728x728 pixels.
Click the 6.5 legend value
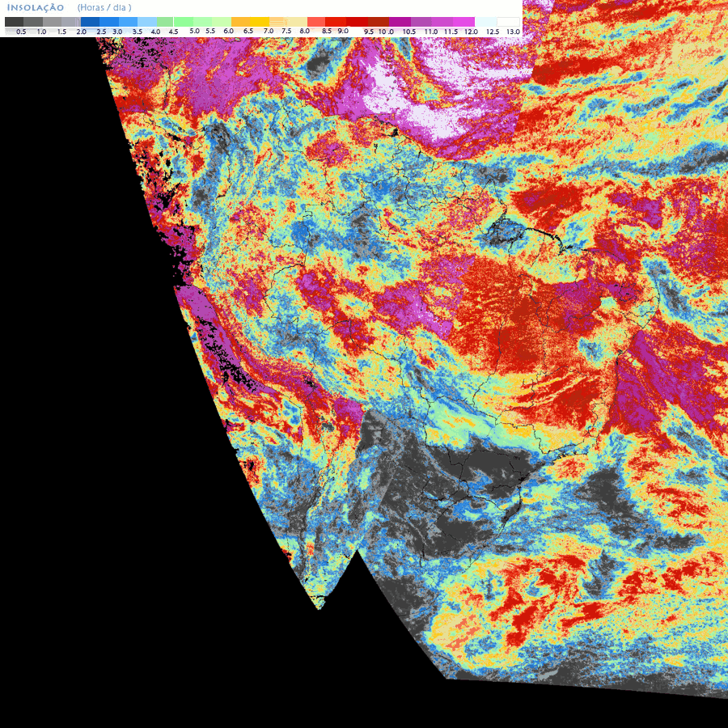coord(248,31)
